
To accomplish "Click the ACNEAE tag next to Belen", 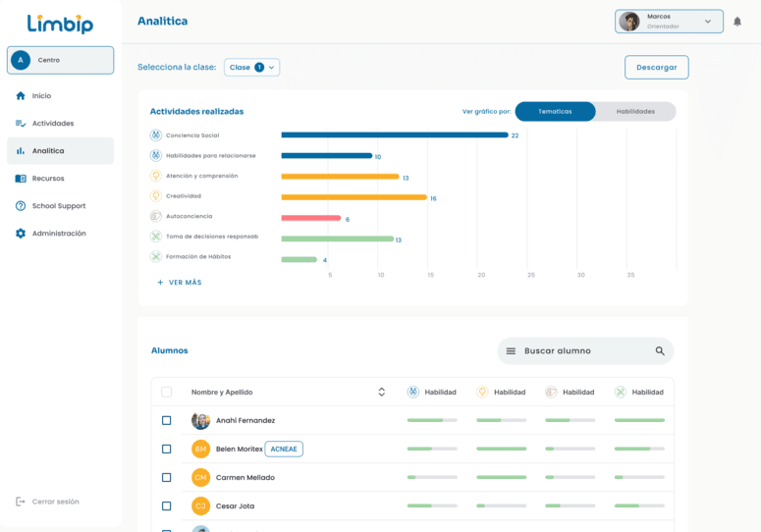I will 285,449.
